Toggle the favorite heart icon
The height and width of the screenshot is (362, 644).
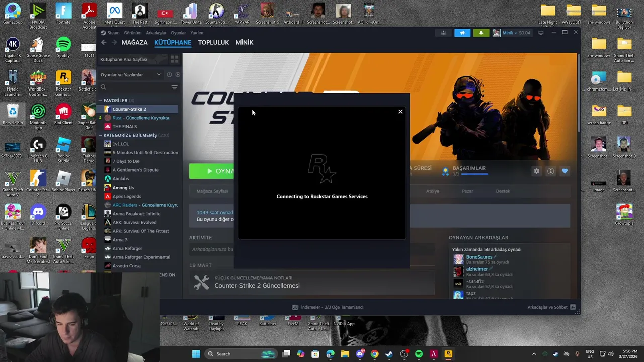pos(565,171)
